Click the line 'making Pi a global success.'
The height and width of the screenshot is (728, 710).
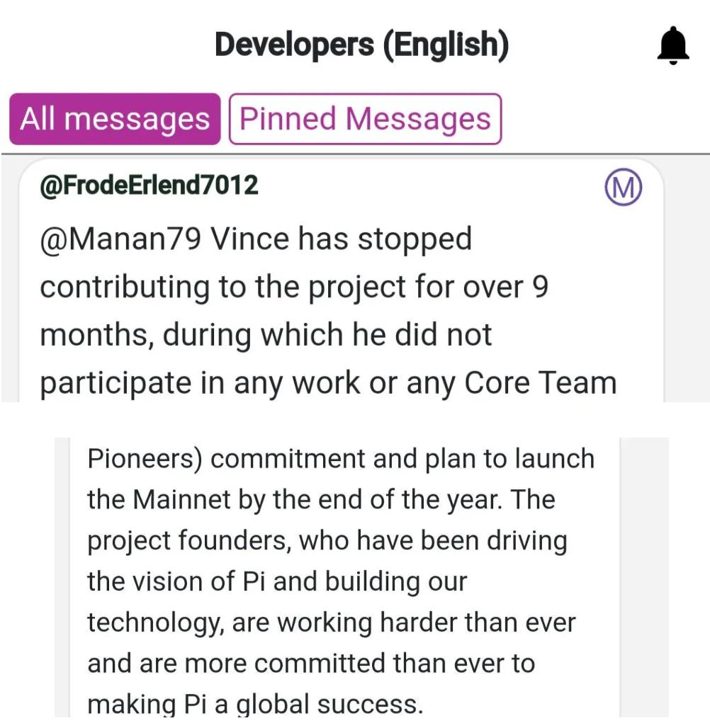click(255, 704)
